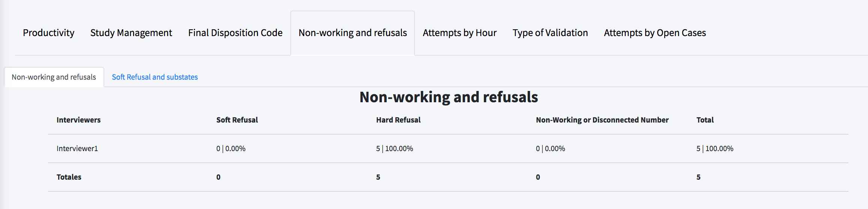Switch to the Study Management tab
This screenshot has width=868, height=209.
(x=131, y=33)
